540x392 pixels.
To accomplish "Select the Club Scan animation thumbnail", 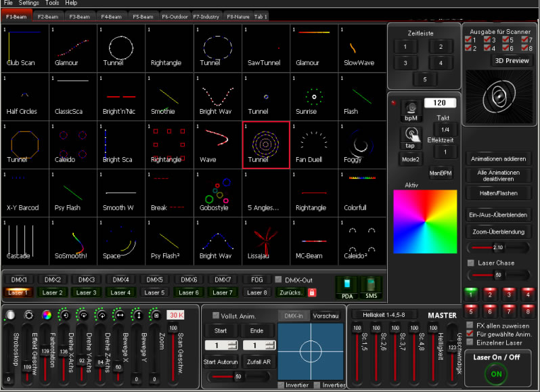I will 25,48.
